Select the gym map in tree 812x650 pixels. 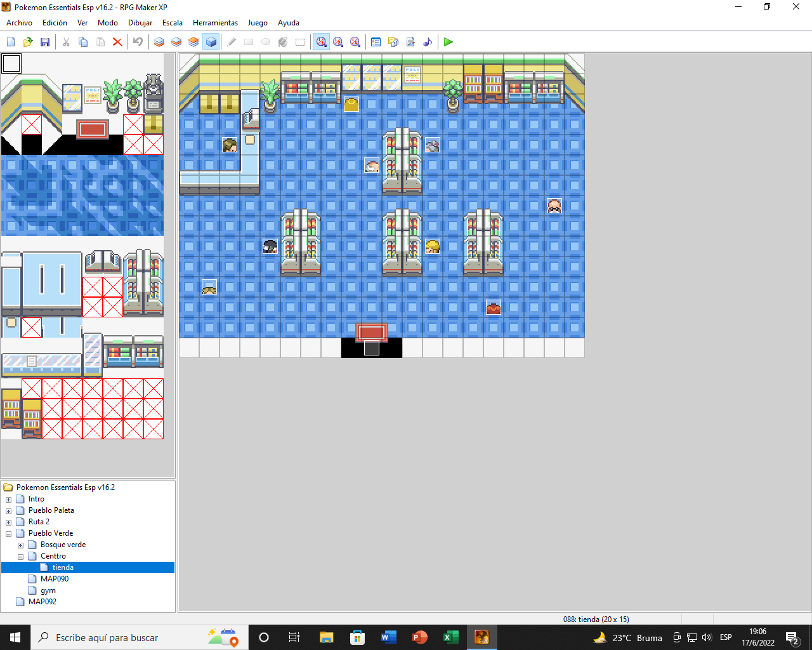48,590
